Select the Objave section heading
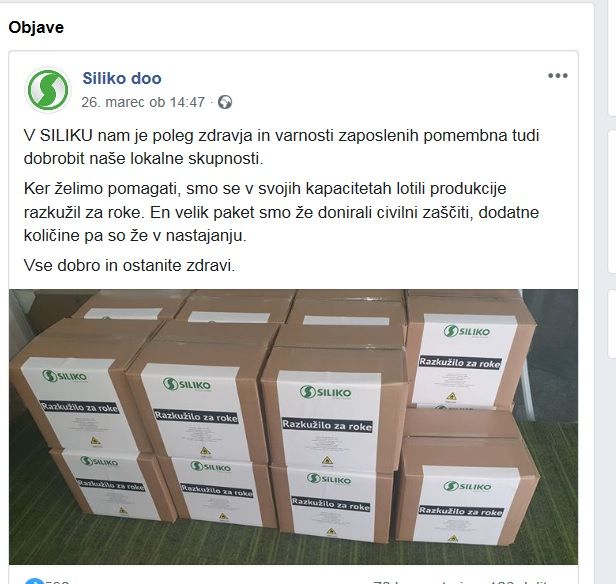The width and height of the screenshot is (616, 584). click(x=36, y=27)
